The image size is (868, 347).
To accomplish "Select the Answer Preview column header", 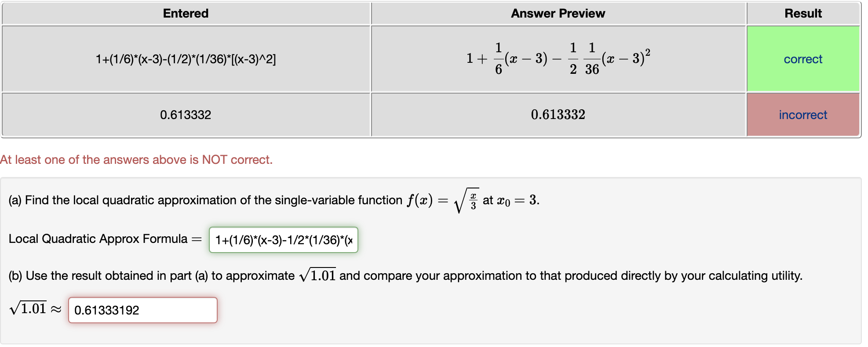I will click(x=558, y=13).
